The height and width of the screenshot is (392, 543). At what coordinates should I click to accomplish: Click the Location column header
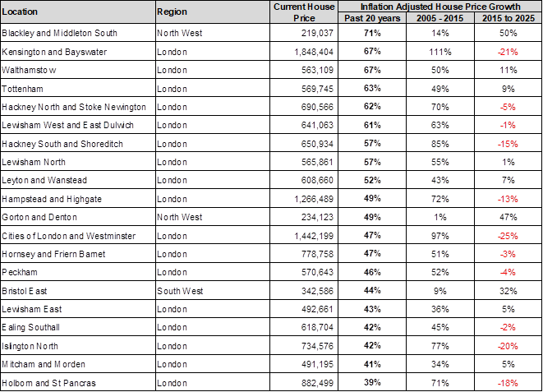[x=77, y=12]
